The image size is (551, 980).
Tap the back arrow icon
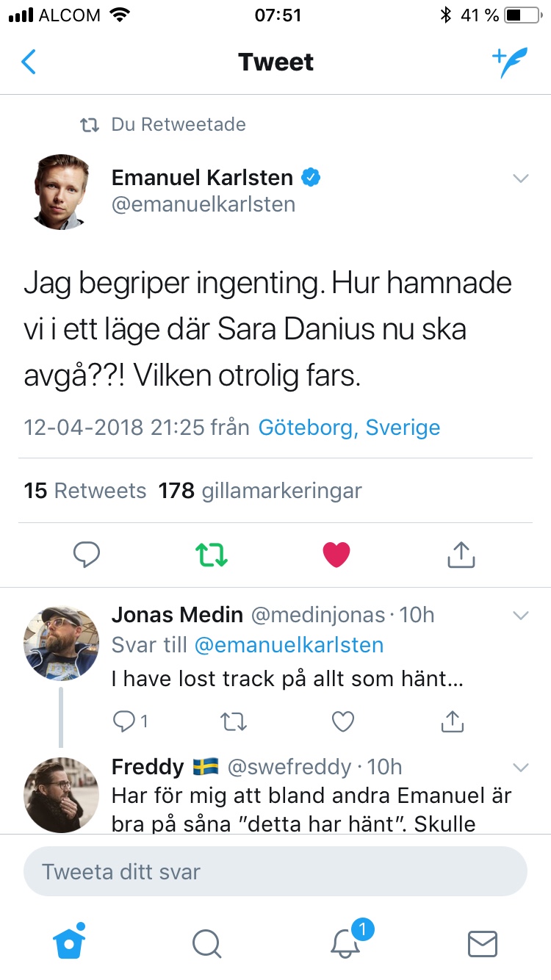29,62
